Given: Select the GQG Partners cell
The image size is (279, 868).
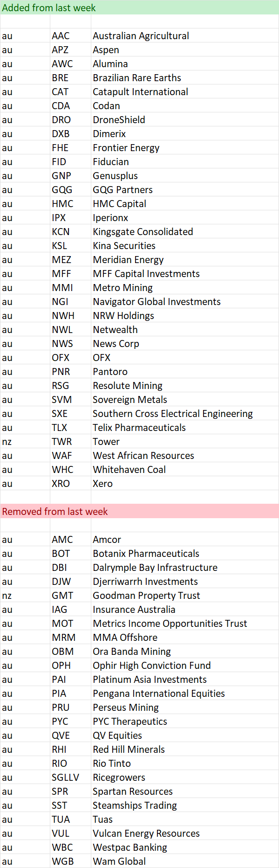Looking at the screenshot, I should tap(185, 189).
